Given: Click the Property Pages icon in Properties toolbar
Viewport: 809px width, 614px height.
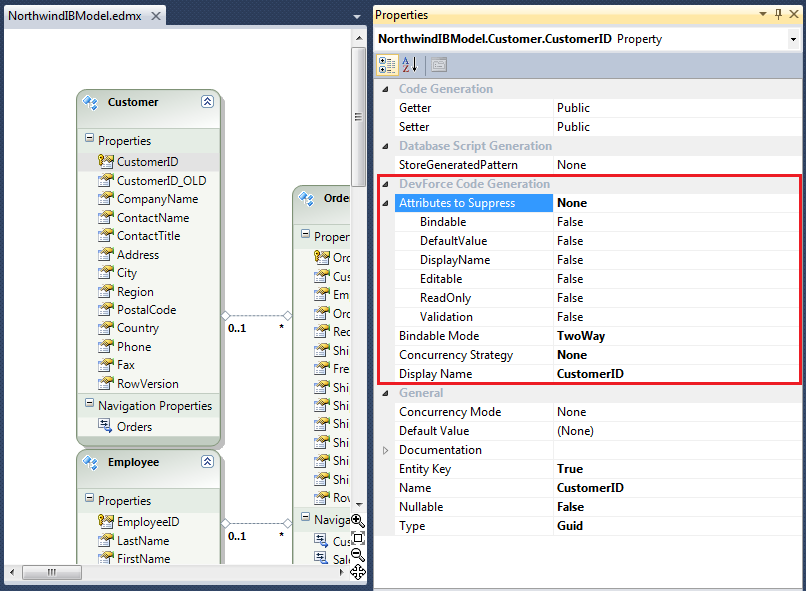Looking at the screenshot, I should (439, 65).
